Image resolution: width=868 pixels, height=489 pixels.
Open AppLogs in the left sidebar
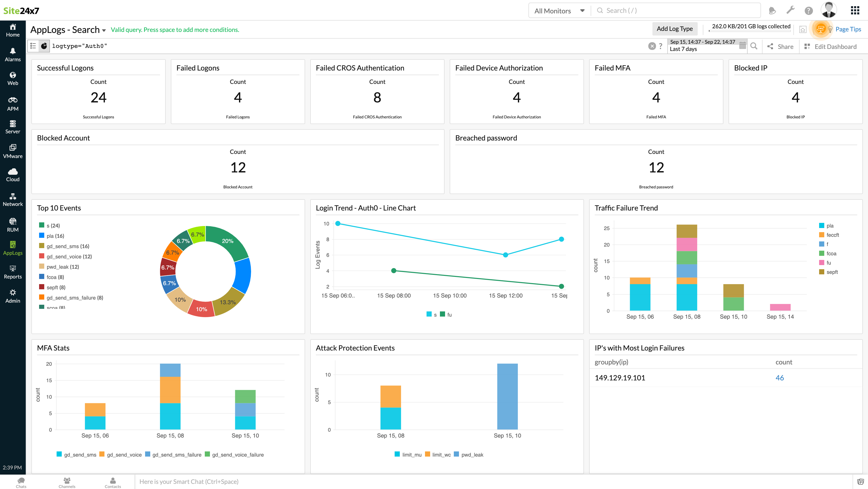click(x=12, y=248)
